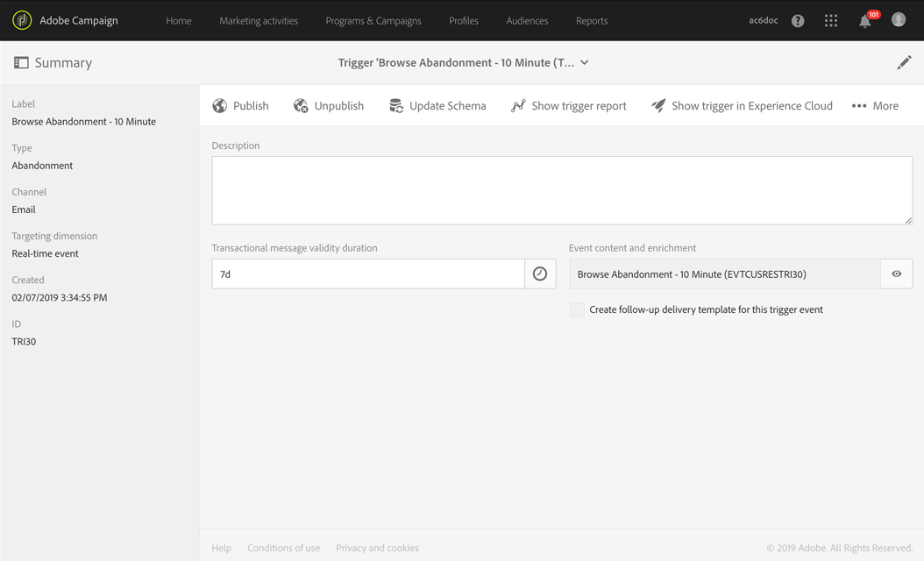Viewport: 924px width, 561px height.
Task: Click the Unpublish globe icon
Action: click(301, 105)
